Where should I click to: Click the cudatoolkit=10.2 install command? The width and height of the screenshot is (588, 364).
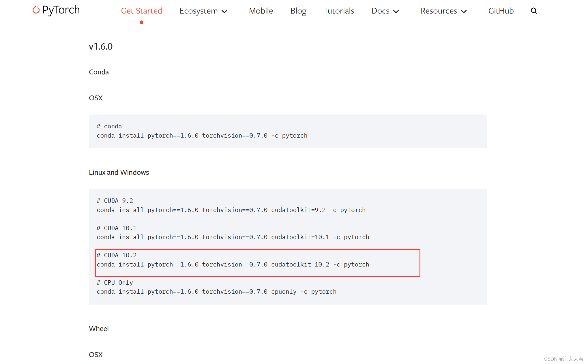(233, 264)
